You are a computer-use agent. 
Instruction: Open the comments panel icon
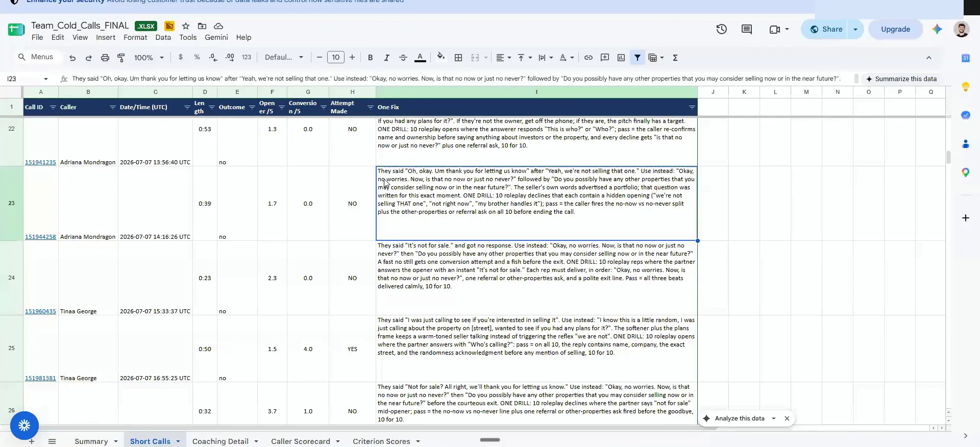point(746,30)
